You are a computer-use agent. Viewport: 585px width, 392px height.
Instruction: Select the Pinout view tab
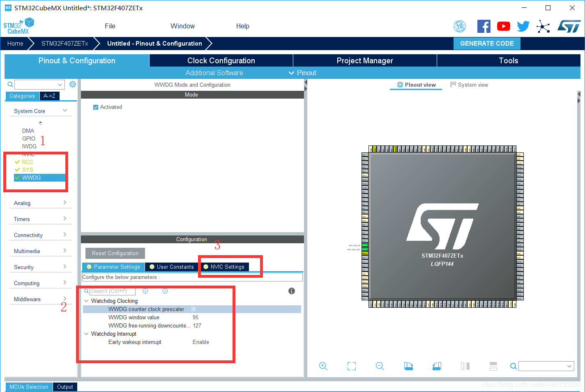tap(416, 85)
